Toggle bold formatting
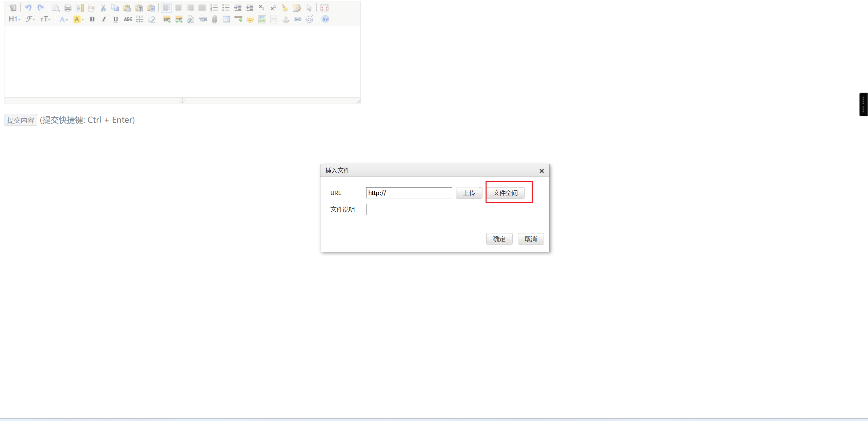 (x=92, y=19)
